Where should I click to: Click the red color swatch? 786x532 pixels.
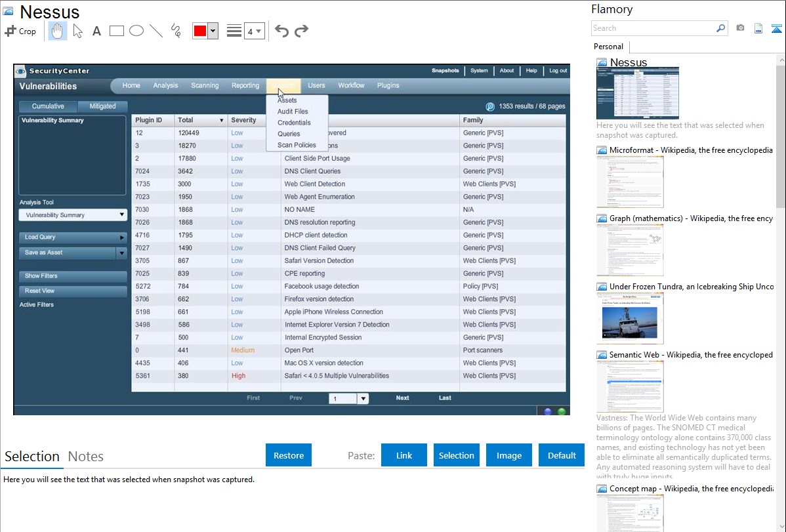[x=199, y=31]
